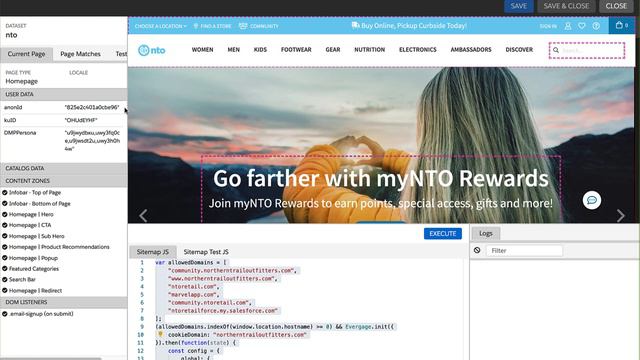Image resolution: width=640 pixels, height=360 pixels.
Task: Open the Ambassadors menu
Action: pos(471,49)
